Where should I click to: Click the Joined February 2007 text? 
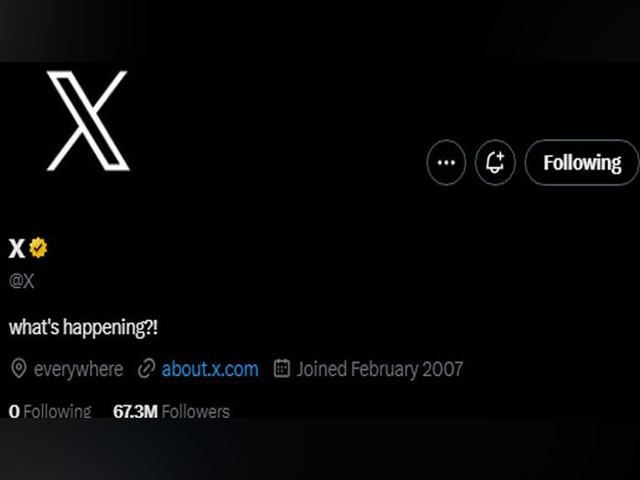[x=380, y=369]
